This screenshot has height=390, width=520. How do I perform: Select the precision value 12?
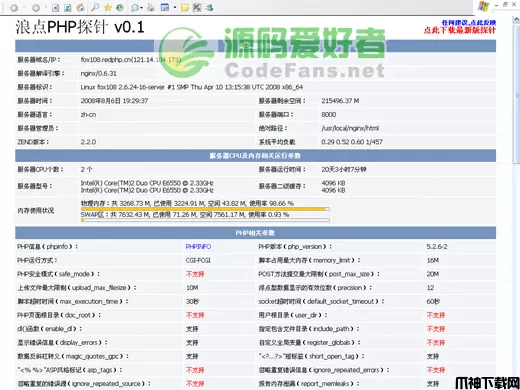(430, 288)
